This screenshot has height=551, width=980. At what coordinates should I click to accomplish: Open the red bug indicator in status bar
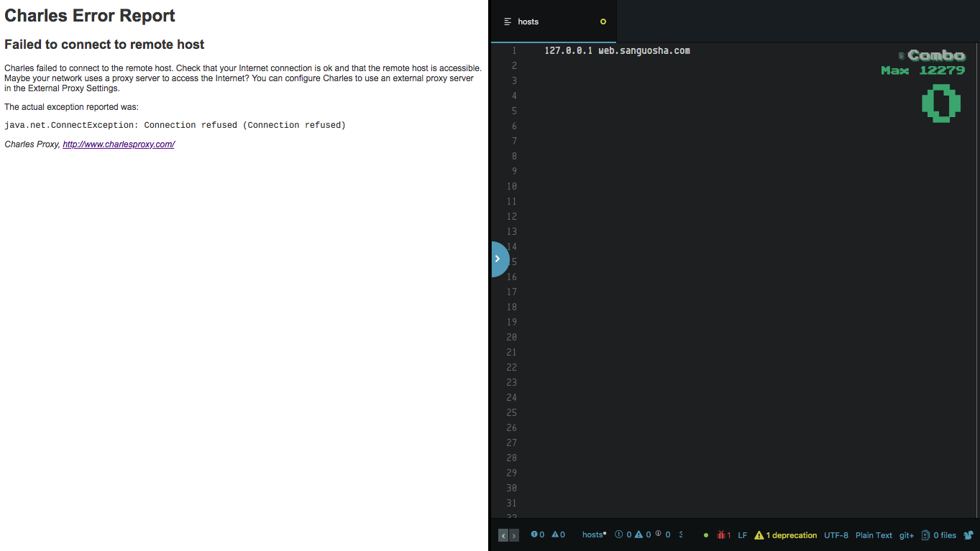pyautogui.click(x=723, y=535)
